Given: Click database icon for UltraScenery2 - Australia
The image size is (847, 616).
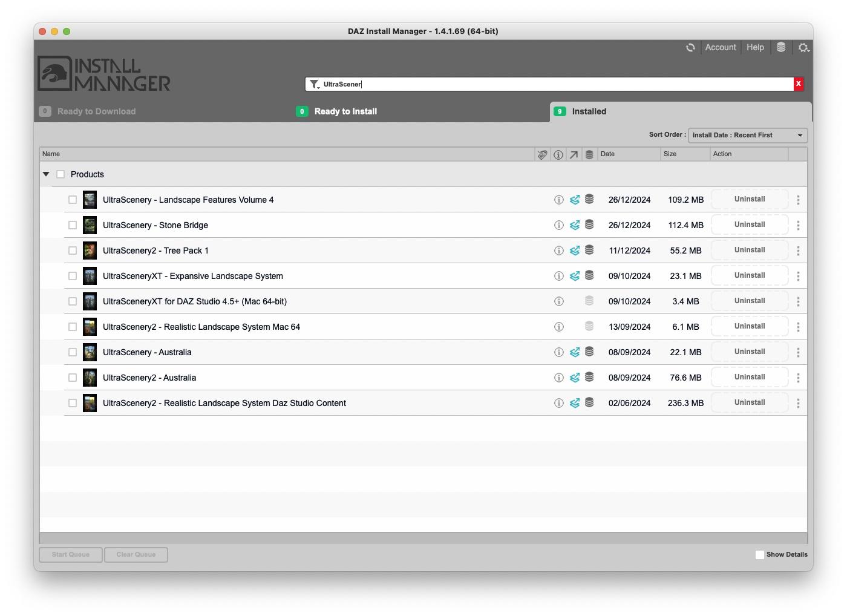Looking at the screenshot, I should point(589,377).
